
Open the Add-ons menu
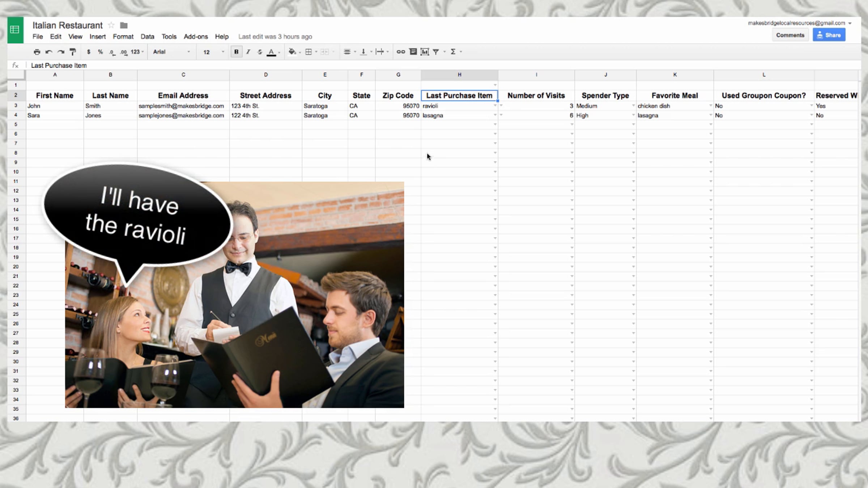pyautogui.click(x=196, y=37)
